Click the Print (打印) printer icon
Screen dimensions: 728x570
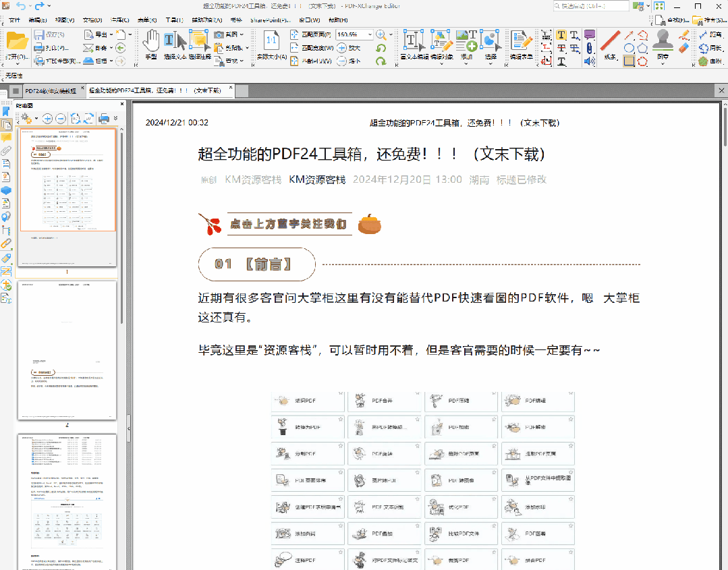[39, 48]
